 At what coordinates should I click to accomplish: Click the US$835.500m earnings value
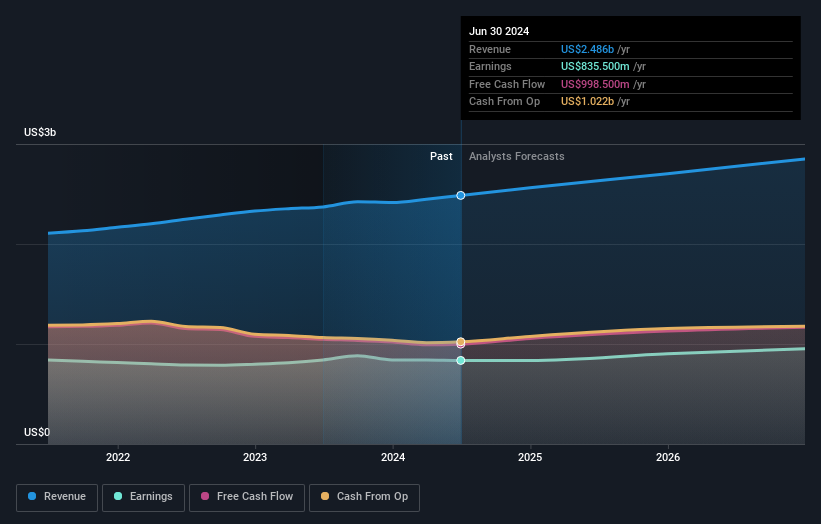coord(595,66)
